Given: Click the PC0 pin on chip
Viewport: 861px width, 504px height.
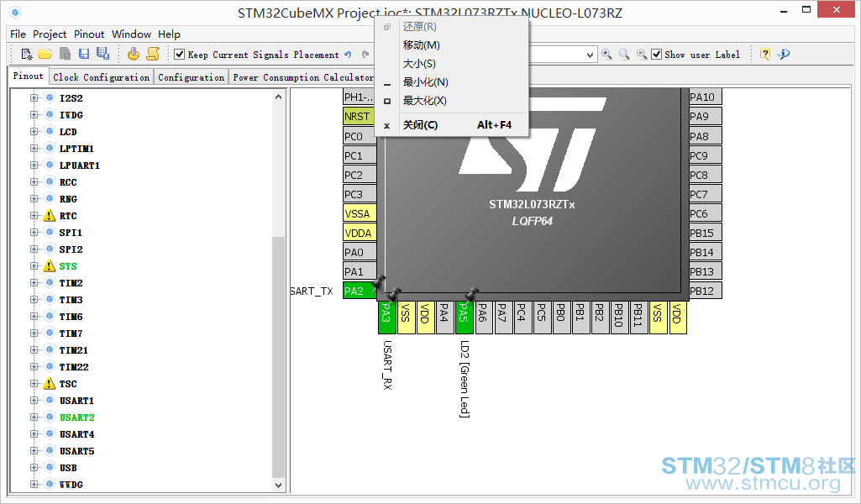Looking at the screenshot, I should pos(360,136).
